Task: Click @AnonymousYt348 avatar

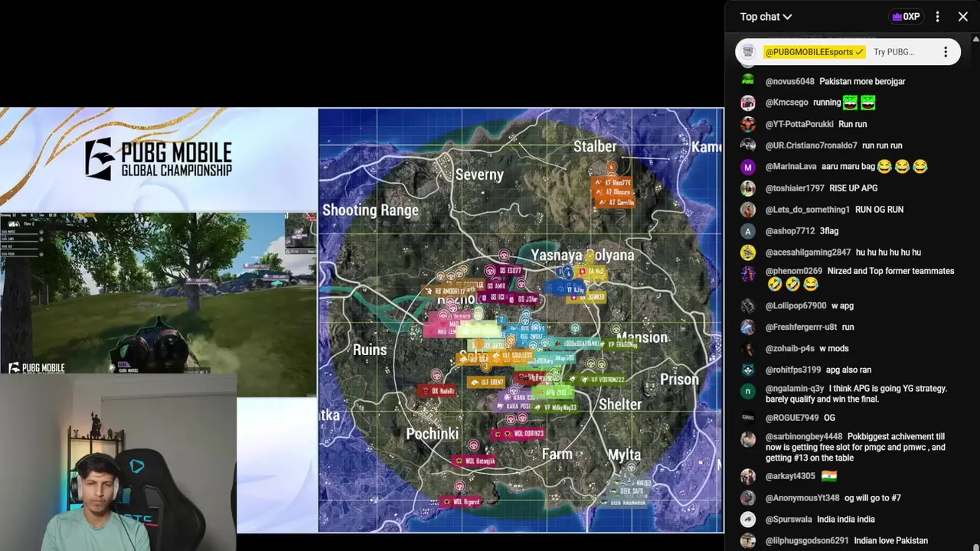Action: click(748, 498)
